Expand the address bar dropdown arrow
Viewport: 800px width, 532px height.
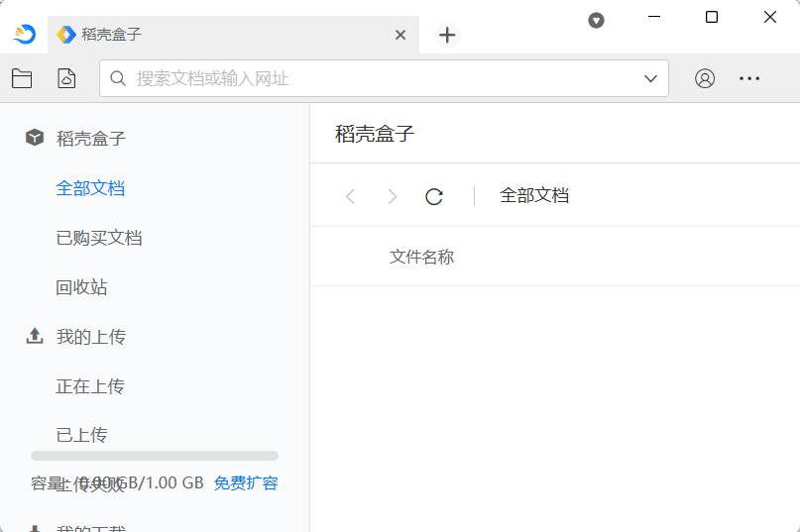tap(650, 78)
